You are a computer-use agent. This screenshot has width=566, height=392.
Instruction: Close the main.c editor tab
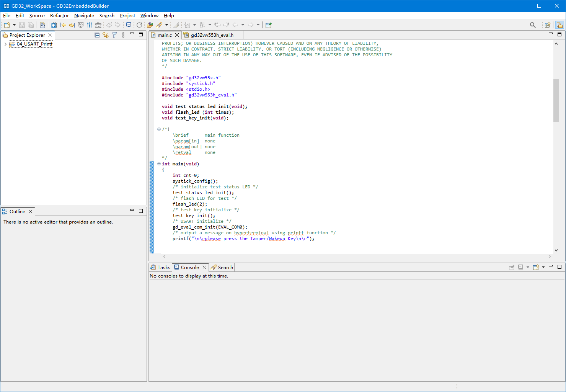tap(177, 35)
